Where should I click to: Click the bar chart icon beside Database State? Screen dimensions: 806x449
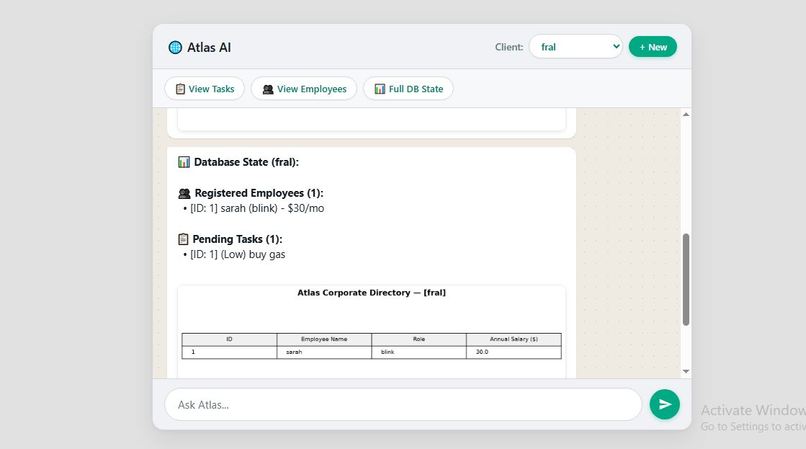(x=184, y=162)
